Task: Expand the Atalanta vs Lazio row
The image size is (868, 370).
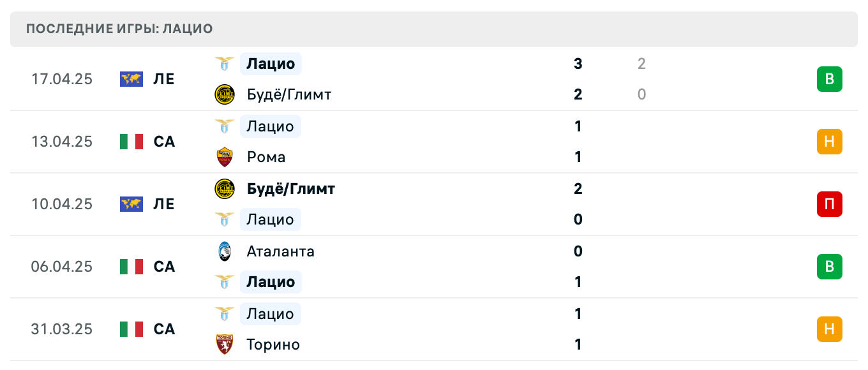Action: pyautogui.click(x=434, y=267)
